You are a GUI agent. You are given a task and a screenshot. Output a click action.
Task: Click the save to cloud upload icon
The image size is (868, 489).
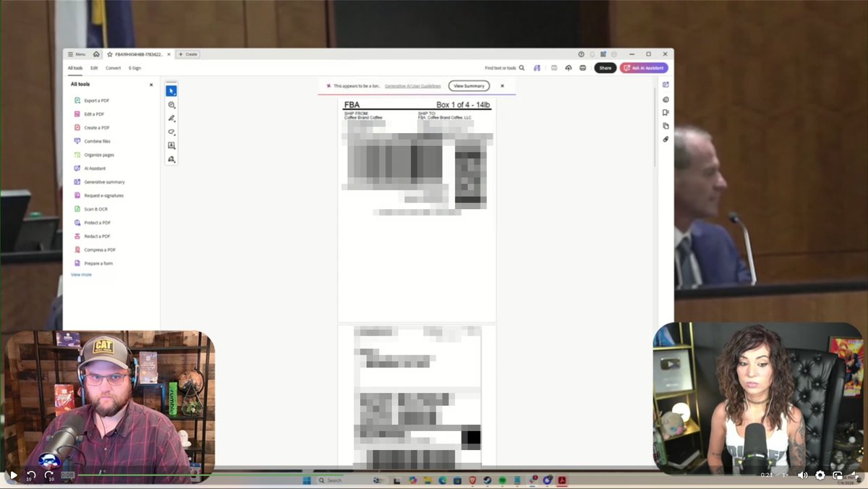tap(569, 68)
